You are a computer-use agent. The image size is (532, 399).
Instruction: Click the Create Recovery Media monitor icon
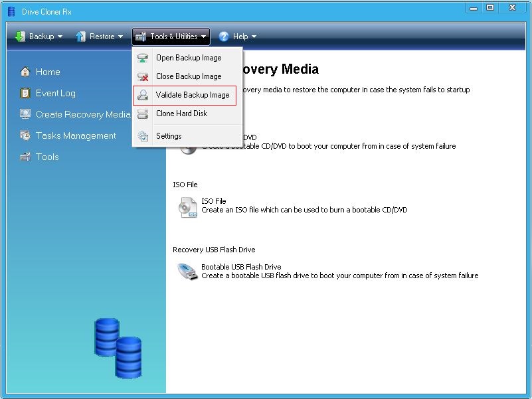(25, 114)
